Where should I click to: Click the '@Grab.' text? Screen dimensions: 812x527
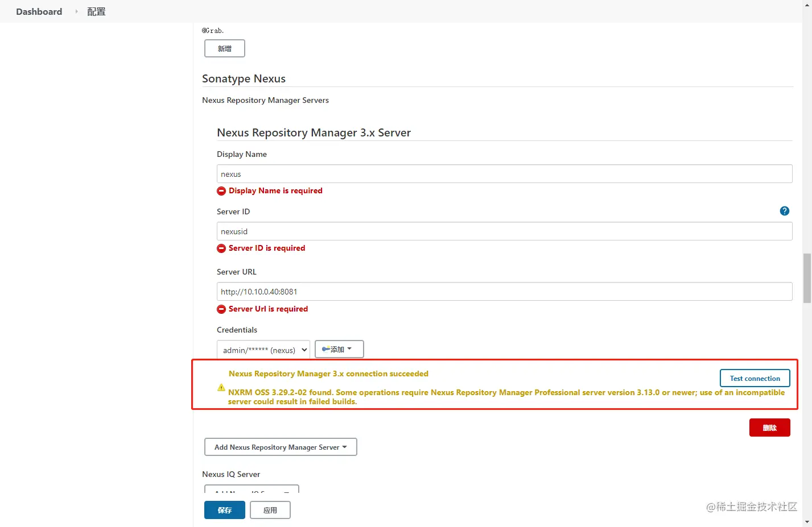(213, 31)
